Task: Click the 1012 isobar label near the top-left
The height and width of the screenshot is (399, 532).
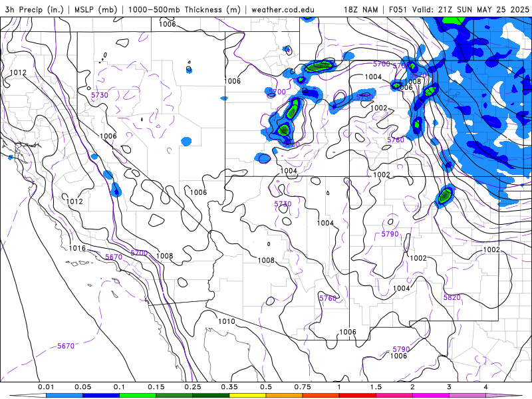Action: 18,72
